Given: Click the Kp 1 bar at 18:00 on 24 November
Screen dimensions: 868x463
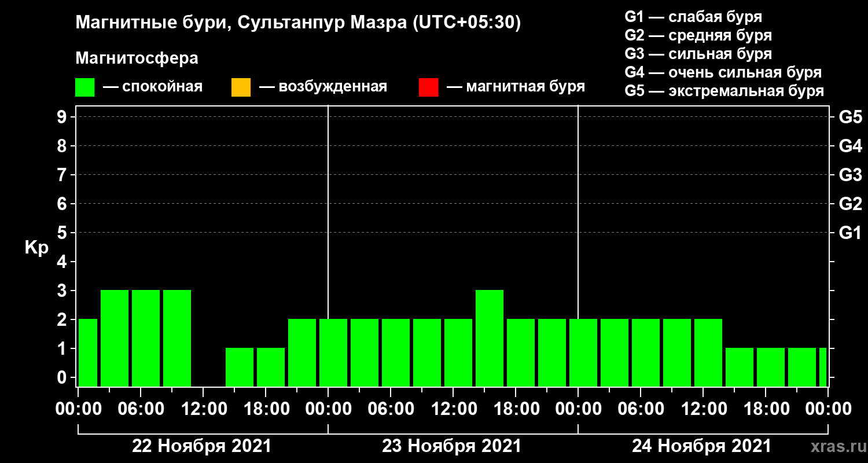Looking at the screenshot, I should click(x=771, y=367).
